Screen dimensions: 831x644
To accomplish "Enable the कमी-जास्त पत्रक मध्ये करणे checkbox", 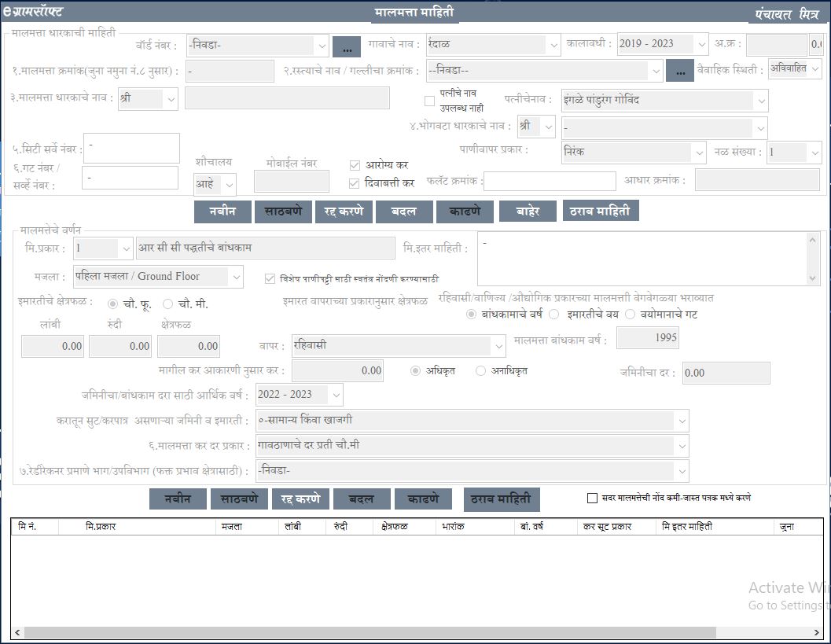I will 593,498.
